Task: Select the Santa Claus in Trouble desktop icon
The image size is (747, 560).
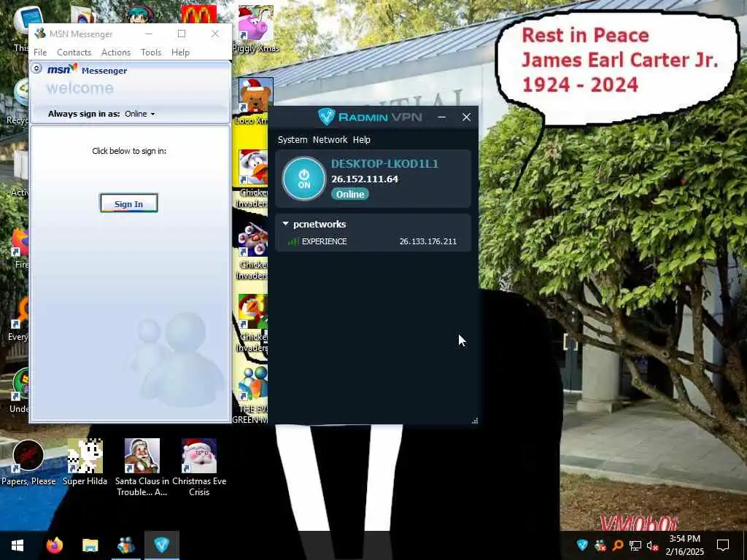Action: point(142,467)
